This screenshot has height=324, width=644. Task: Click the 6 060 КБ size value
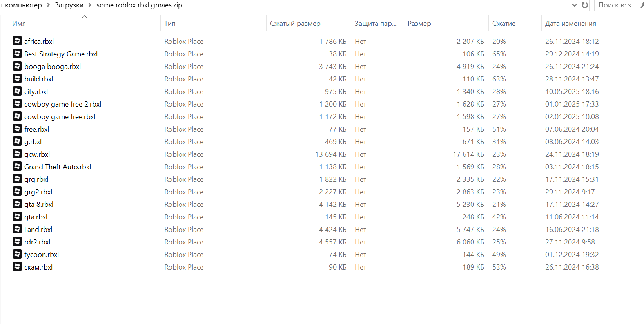(470, 242)
